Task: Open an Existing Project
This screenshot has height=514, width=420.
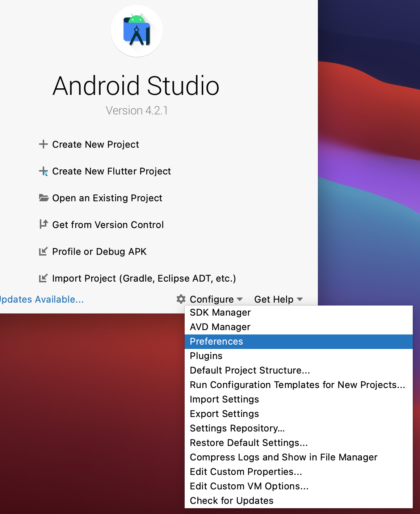Action: (107, 198)
